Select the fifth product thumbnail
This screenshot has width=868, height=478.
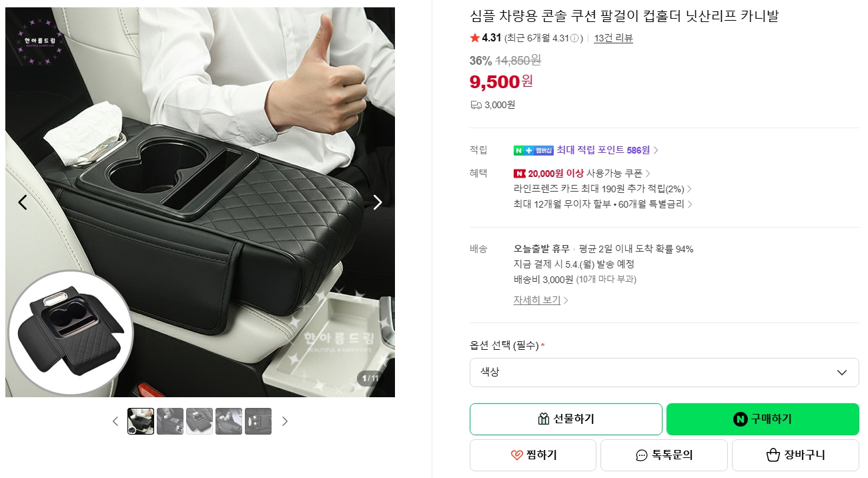[x=258, y=421]
